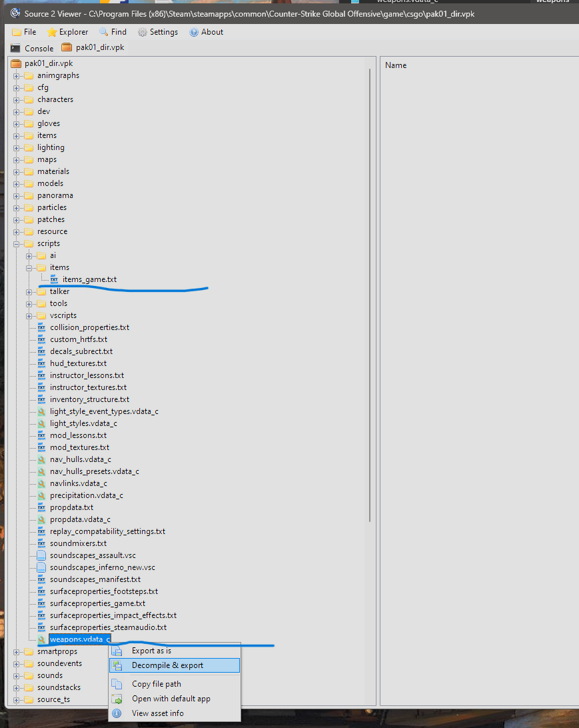Choose Decompile & export from context menu

pyautogui.click(x=175, y=665)
